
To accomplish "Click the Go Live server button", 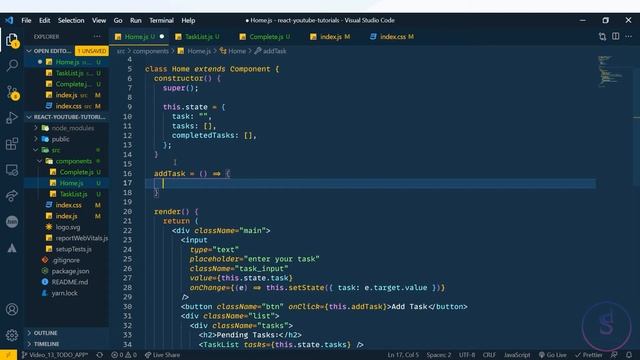I will (x=553, y=355).
